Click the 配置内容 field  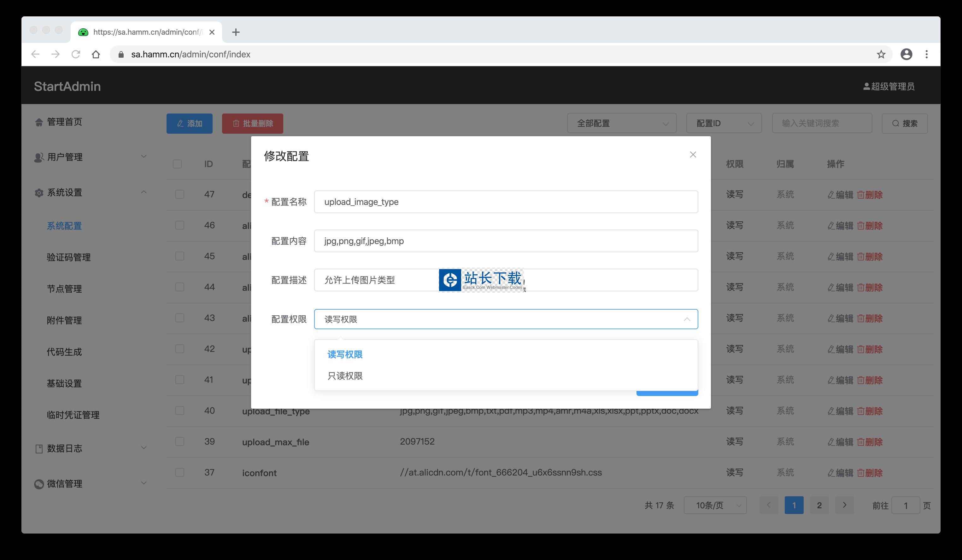pos(506,241)
